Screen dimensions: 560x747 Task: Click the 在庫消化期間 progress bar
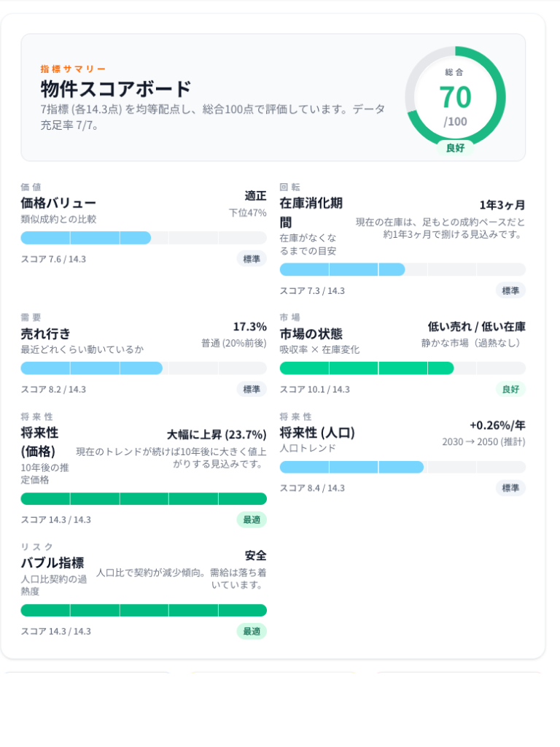pos(403,270)
